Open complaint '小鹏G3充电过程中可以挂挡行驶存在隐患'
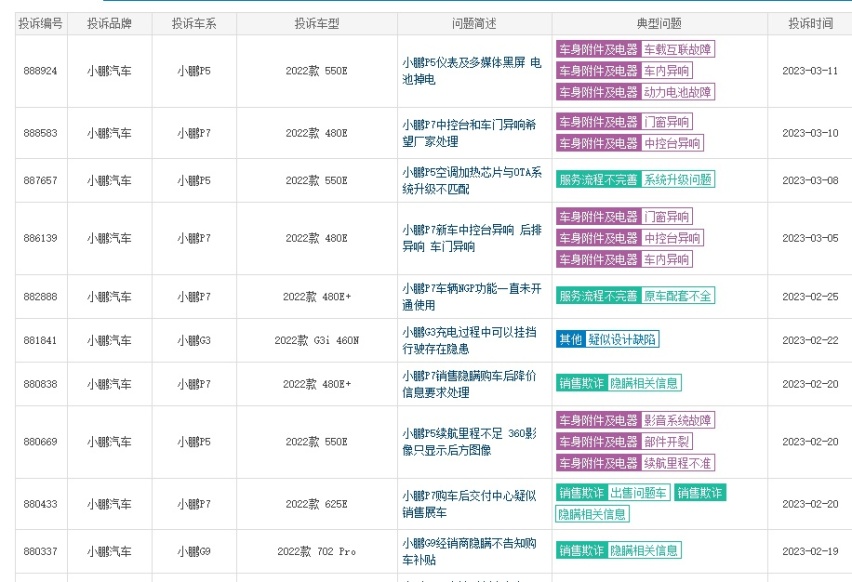The height and width of the screenshot is (582, 852). 469,340
